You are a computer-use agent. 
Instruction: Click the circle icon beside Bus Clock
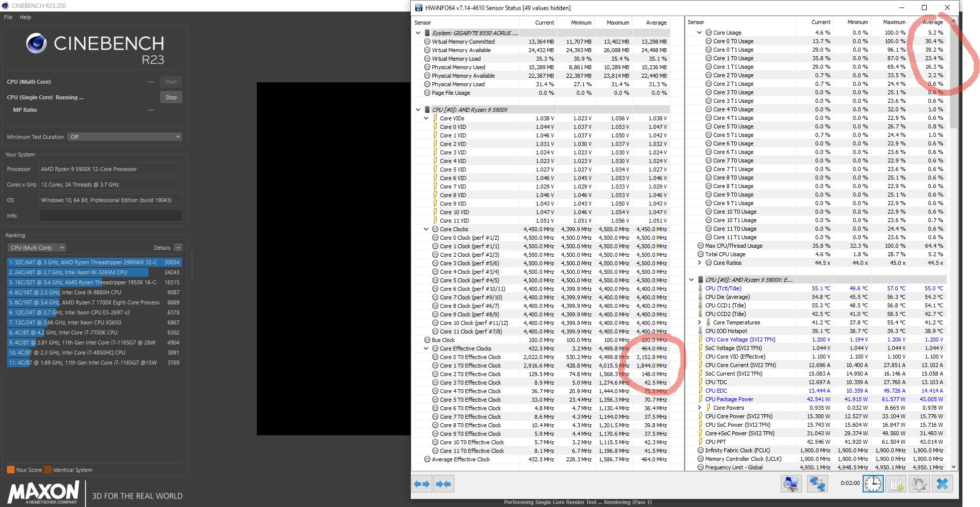tap(427, 340)
